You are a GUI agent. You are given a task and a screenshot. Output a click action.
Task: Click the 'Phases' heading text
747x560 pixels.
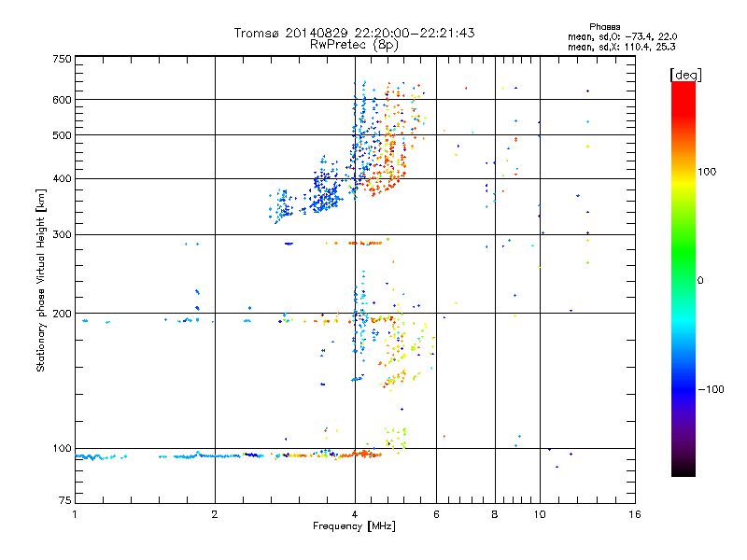pyautogui.click(x=604, y=27)
